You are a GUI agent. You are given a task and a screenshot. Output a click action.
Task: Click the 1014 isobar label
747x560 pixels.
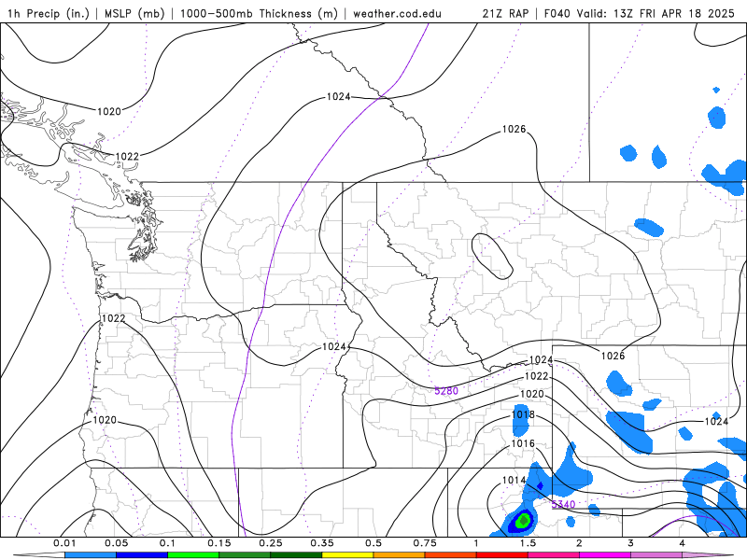pos(514,480)
